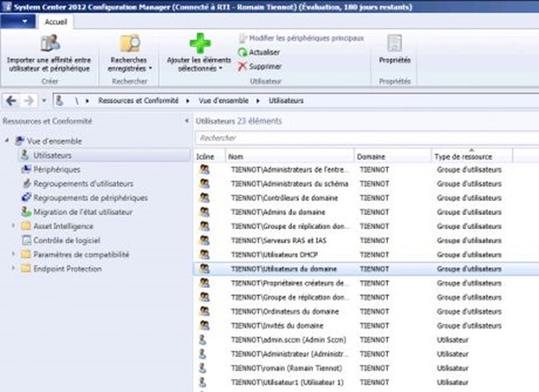Click group icon for Propriétaires créateurs row
539x392 pixels.
(x=204, y=283)
